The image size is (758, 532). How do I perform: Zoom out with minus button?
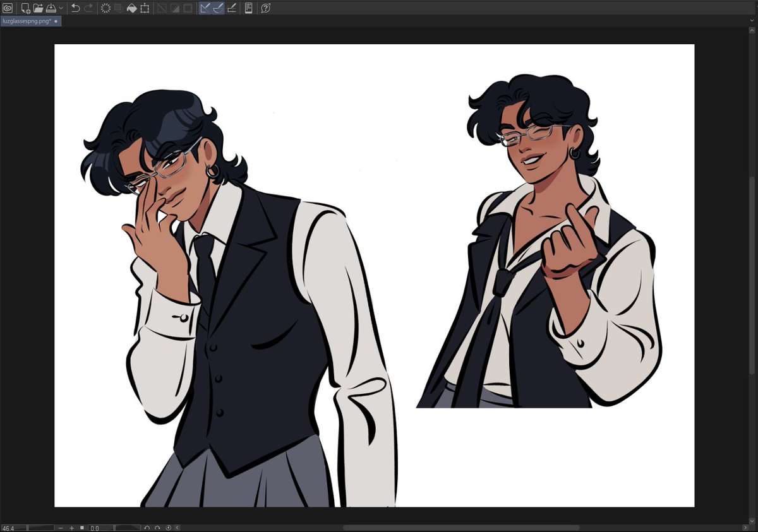pyautogui.click(x=61, y=528)
